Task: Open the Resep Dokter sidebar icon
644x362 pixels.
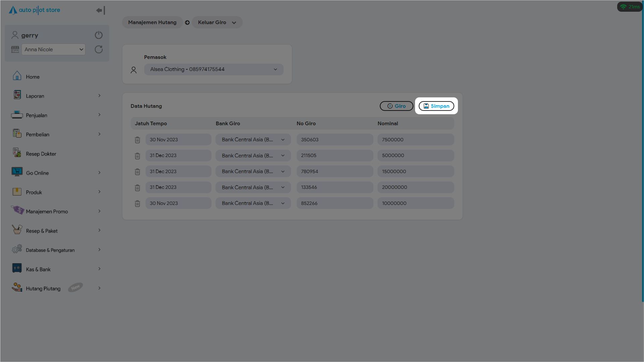Action: (17, 153)
